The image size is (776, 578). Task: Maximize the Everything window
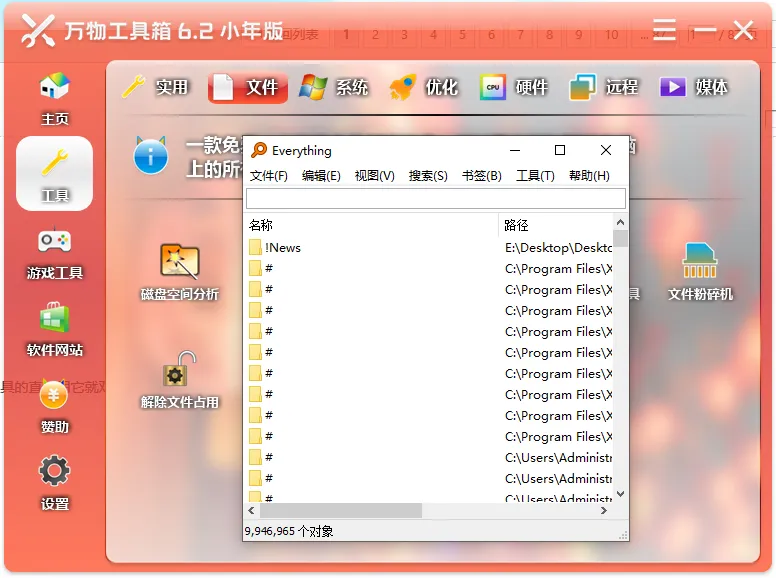coord(560,150)
